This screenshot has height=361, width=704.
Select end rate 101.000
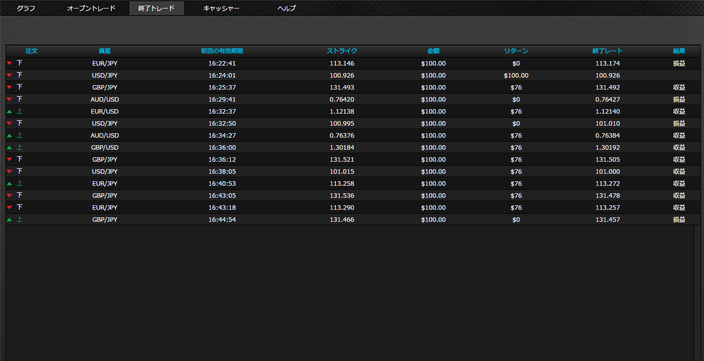(607, 172)
